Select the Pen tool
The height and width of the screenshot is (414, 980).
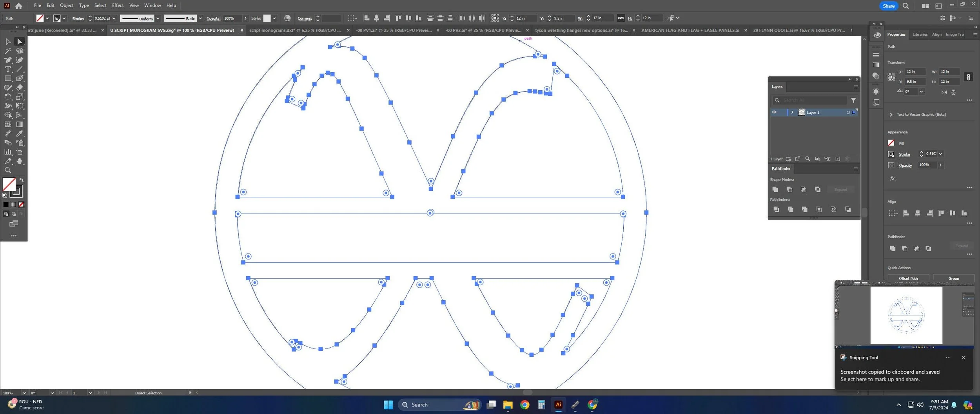tap(8, 60)
